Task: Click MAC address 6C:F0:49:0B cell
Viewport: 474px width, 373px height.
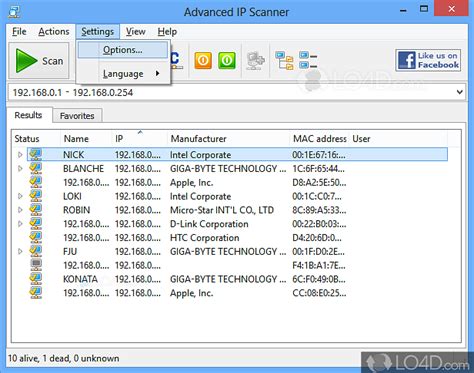Action: point(319,279)
